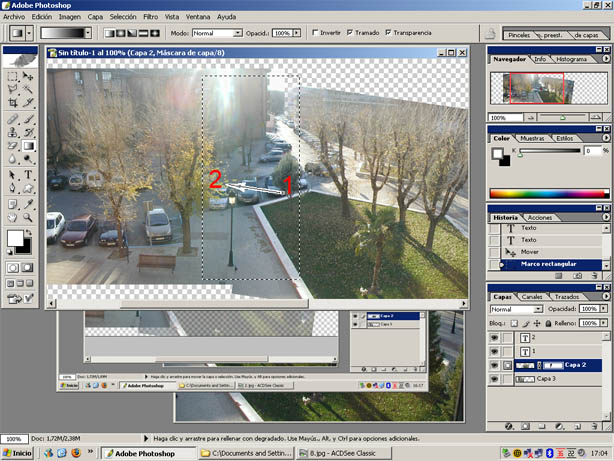
Task: Open the Selección menu
Action: [123, 17]
